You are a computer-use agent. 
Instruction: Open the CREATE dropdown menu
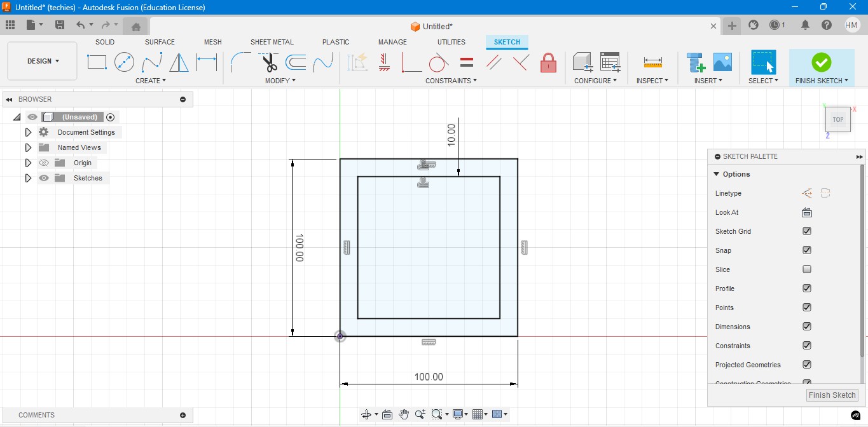(x=151, y=81)
